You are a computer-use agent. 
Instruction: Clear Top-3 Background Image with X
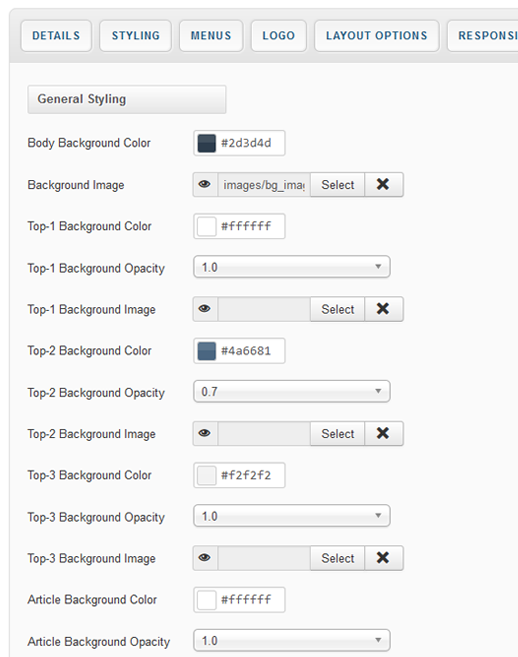tap(383, 558)
